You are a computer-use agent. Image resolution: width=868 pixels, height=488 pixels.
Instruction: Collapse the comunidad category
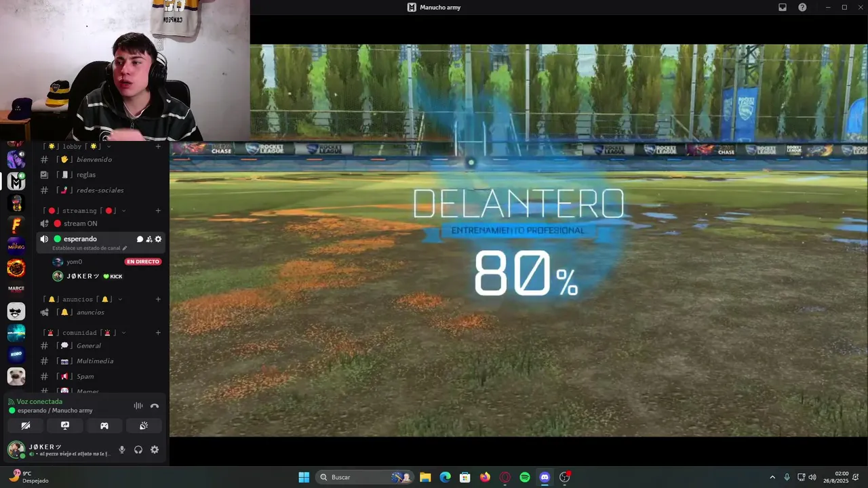point(85,333)
